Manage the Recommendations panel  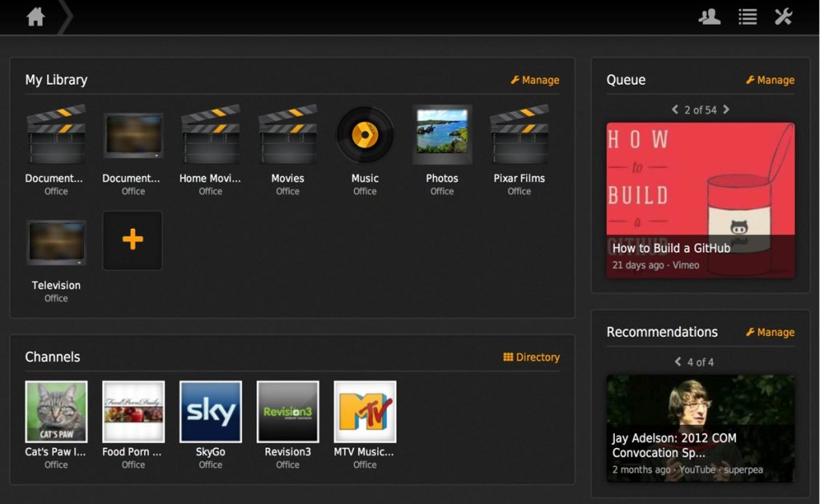[x=770, y=332]
